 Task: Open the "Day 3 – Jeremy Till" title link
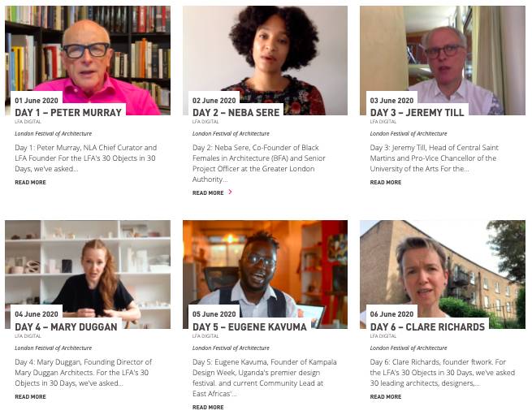pos(417,113)
